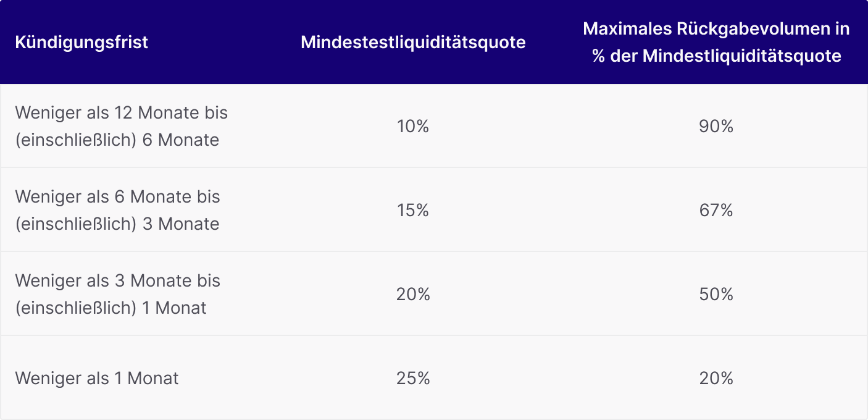Image resolution: width=868 pixels, height=420 pixels.
Task: Select the 'Weniger als 12 Monate' row label
Action: point(122,126)
